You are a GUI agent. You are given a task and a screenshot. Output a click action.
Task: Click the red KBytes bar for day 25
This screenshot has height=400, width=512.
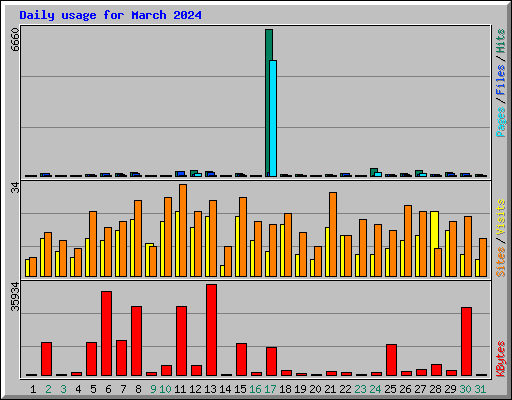point(391,360)
